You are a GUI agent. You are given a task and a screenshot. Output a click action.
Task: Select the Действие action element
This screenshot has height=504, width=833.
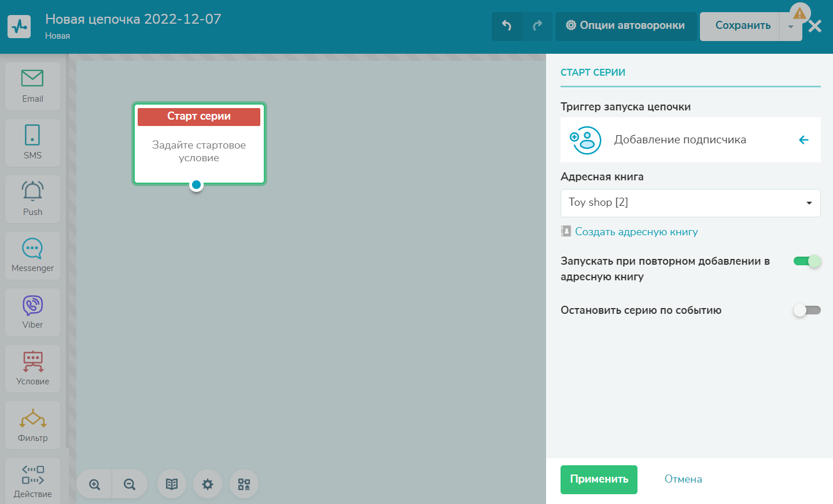click(32, 481)
